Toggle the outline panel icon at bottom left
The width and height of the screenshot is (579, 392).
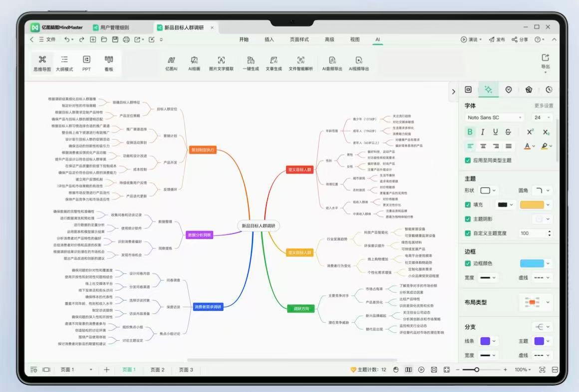(33, 370)
